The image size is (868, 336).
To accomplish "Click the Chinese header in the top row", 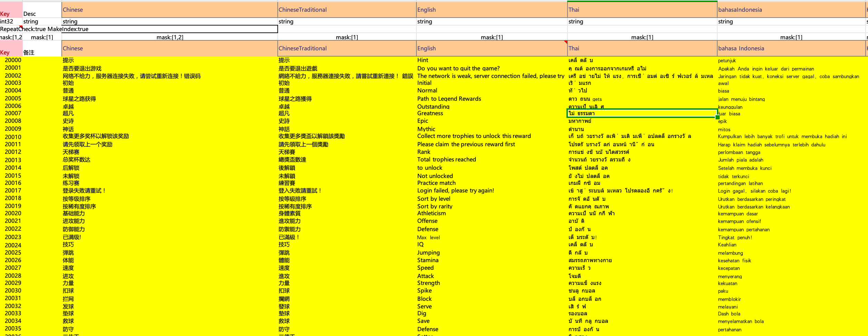I will 170,10.
